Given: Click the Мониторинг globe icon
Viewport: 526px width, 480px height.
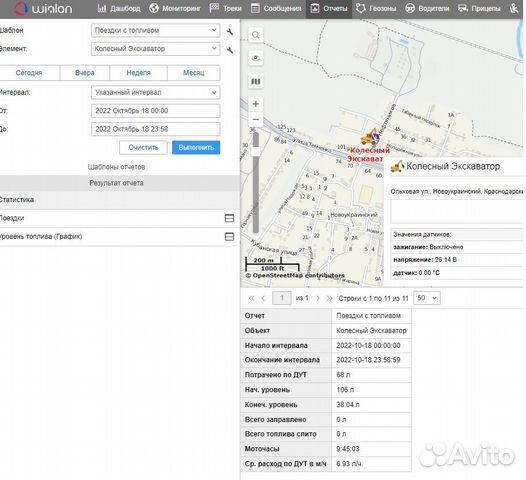Looking at the screenshot, I should [x=154, y=8].
